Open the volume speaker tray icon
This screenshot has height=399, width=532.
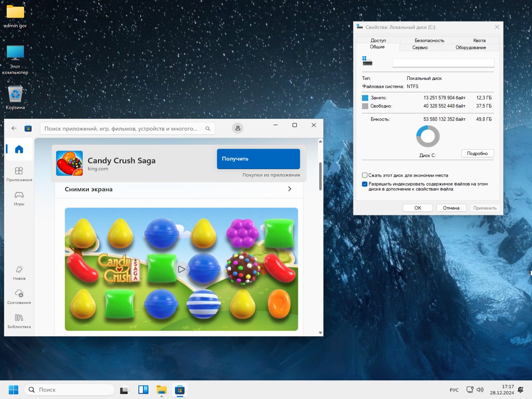click(480, 390)
